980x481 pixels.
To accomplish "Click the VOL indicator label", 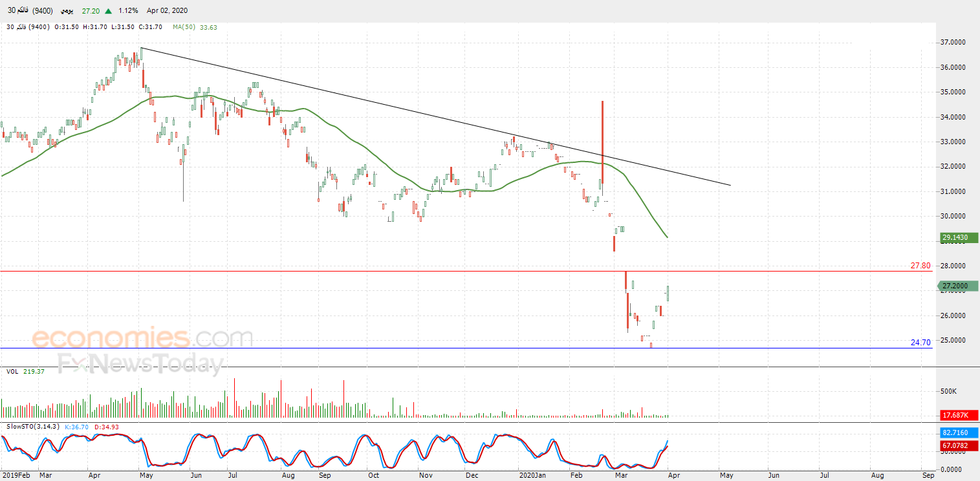I will [x=12, y=372].
